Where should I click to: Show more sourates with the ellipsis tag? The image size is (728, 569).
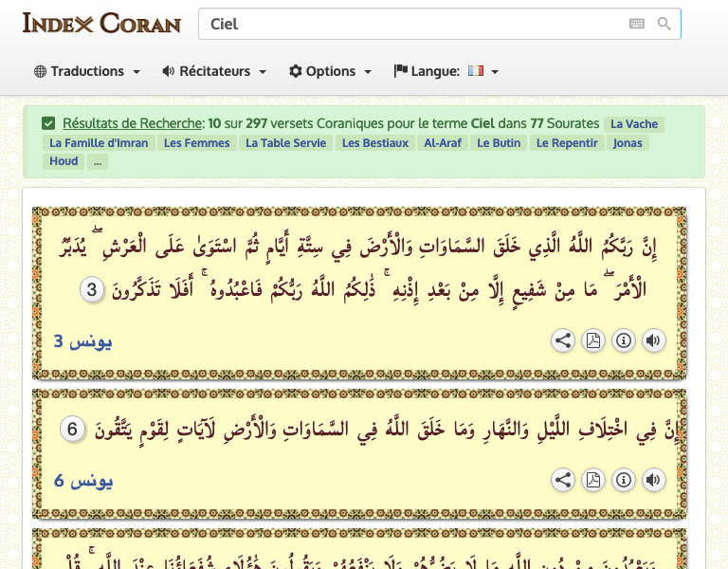(x=98, y=161)
